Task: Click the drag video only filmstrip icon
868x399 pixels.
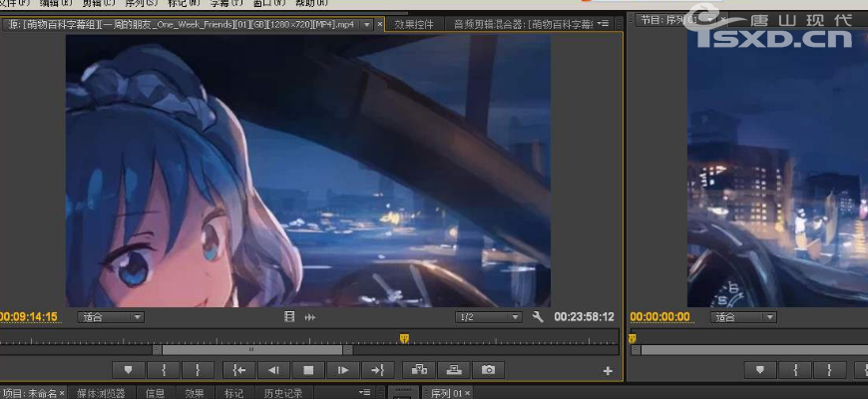Action: pos(289,317)
